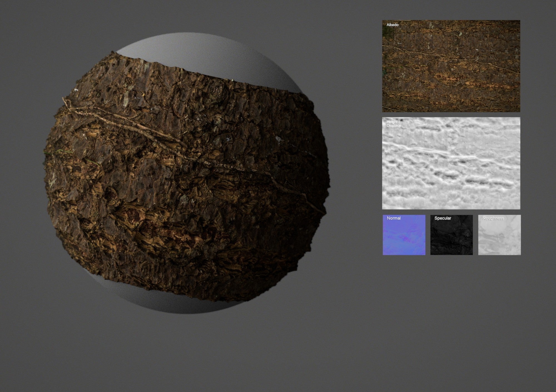Click the "Roughness" label text
This screenshot has height=392, width=556.
[493, 218]
